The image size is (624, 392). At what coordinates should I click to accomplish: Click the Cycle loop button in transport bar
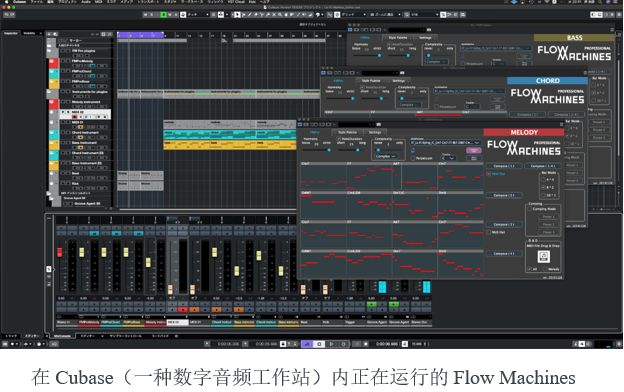coord(307,344)
